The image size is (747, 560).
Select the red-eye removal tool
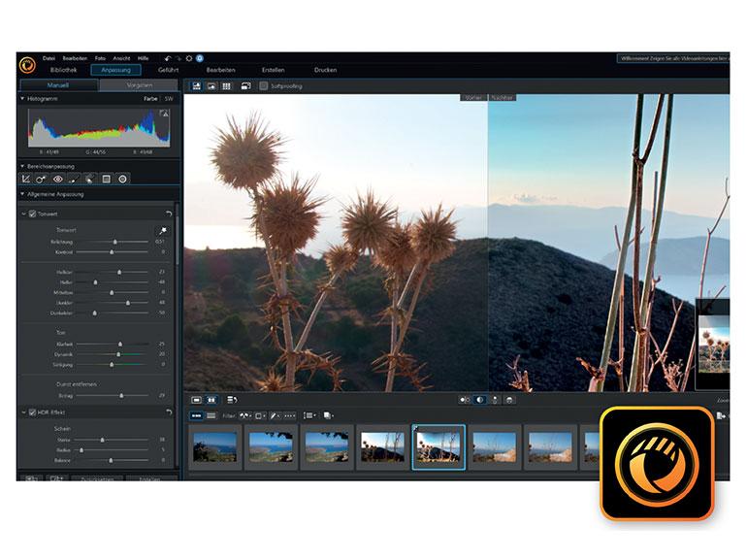(57, 179)
